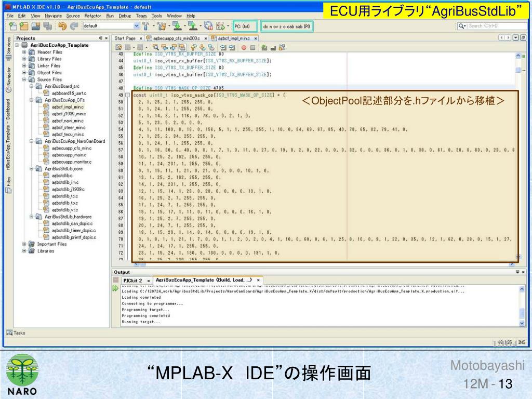The width and height of the screenshot is (532, 399).
Task: Click the green Re-run icon in Output
Action: [115, 288]
